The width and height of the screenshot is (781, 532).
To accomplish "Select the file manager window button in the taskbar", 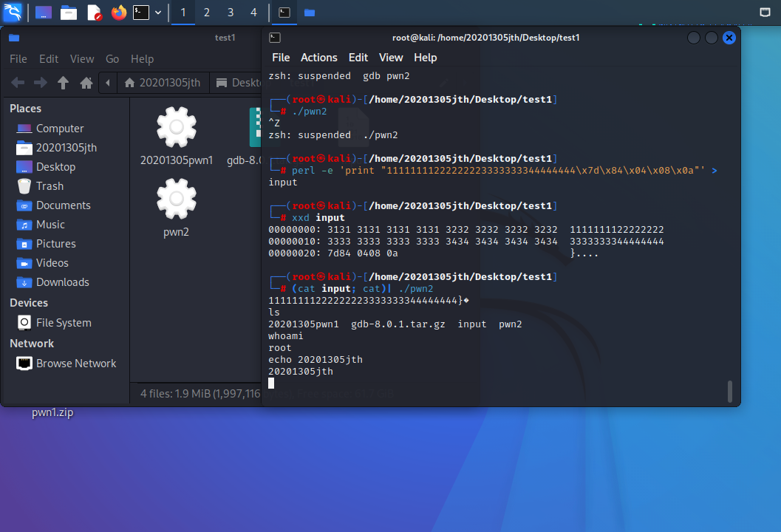I will pyautogui.click(x=310, y=13).
